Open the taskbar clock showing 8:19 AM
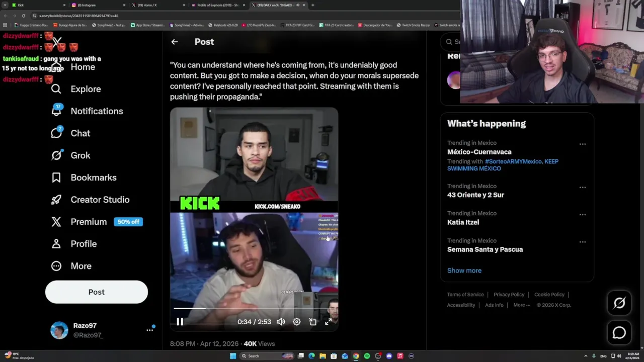The image size is (644, 362). click(633, 356)
